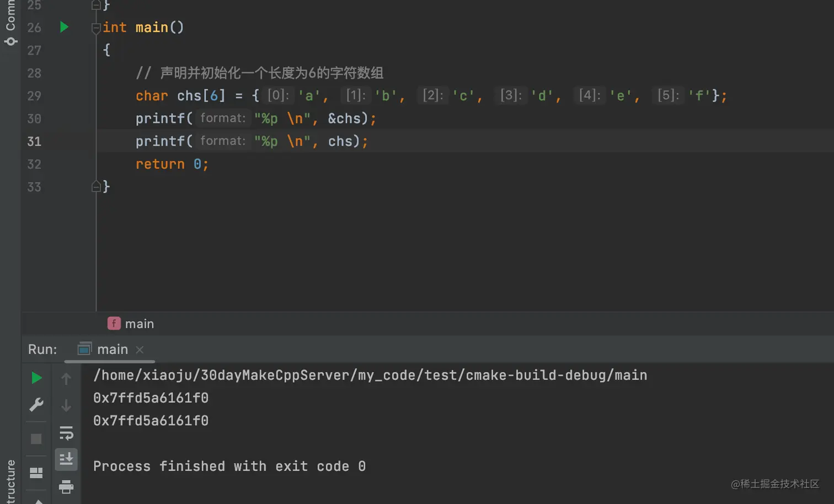834x504 pixels.
Task: Click the char chs[6] declaration
Action: coord(180,95)
